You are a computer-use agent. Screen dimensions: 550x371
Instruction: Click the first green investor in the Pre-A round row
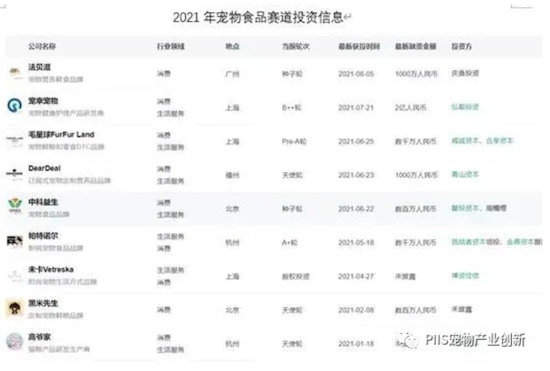465,141
